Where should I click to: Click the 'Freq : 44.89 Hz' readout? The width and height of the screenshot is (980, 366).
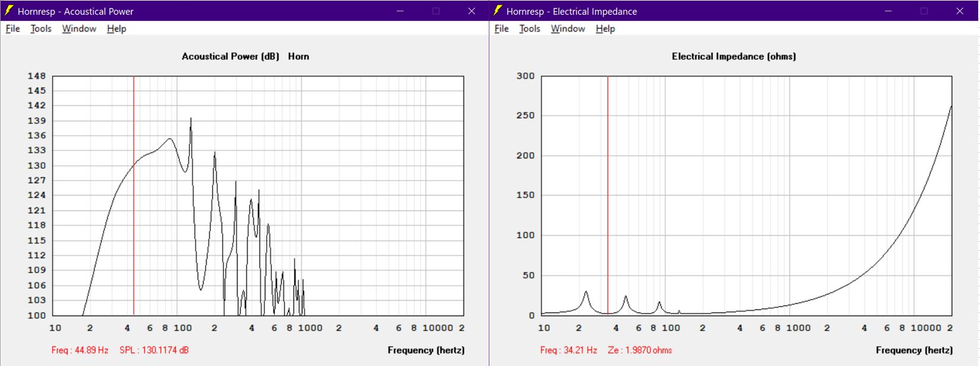[80, 350]
